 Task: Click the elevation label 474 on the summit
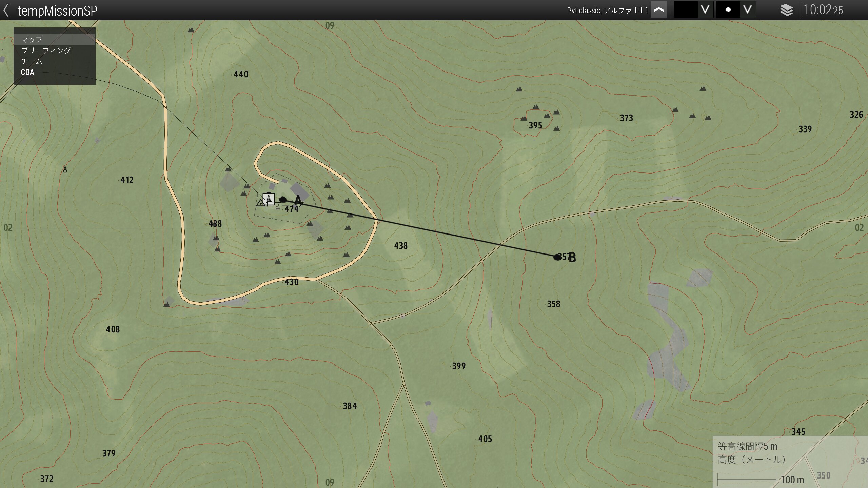(292, 209)
